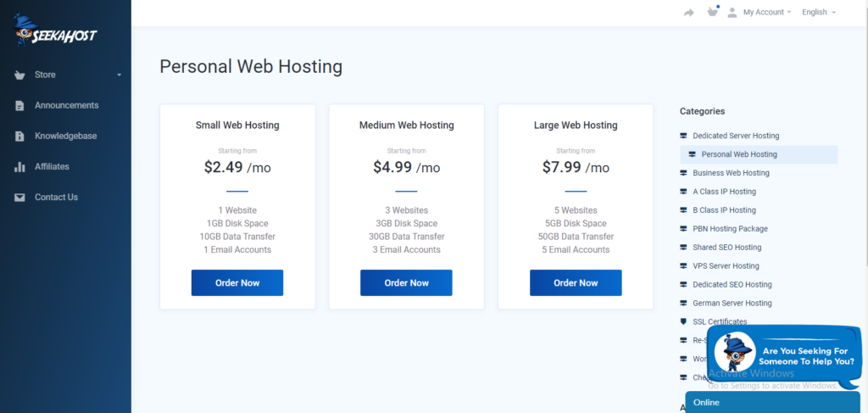Order Now for Small Web Hosting
This screenshot has height=413, width=868.
click(x=237, y=283)
